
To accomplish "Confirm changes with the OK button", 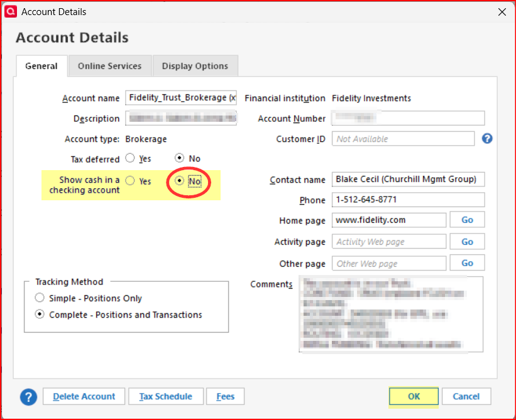I will tap(414, 396).
